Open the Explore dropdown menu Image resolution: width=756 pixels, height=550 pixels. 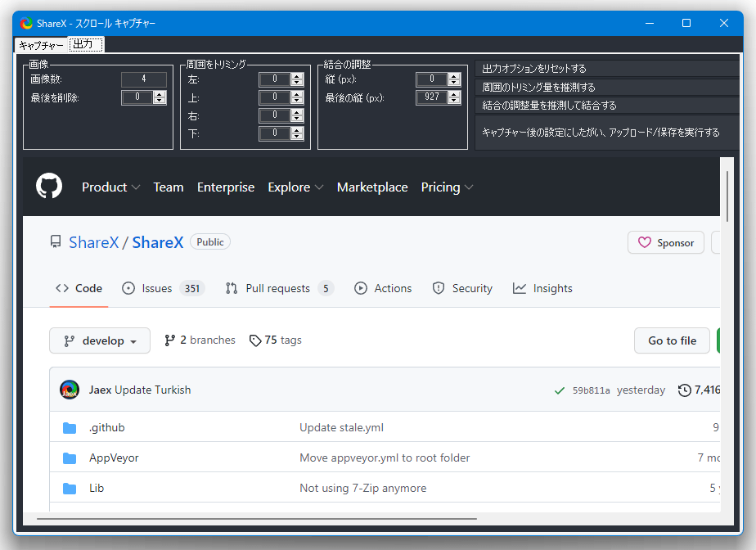(295, 187)
